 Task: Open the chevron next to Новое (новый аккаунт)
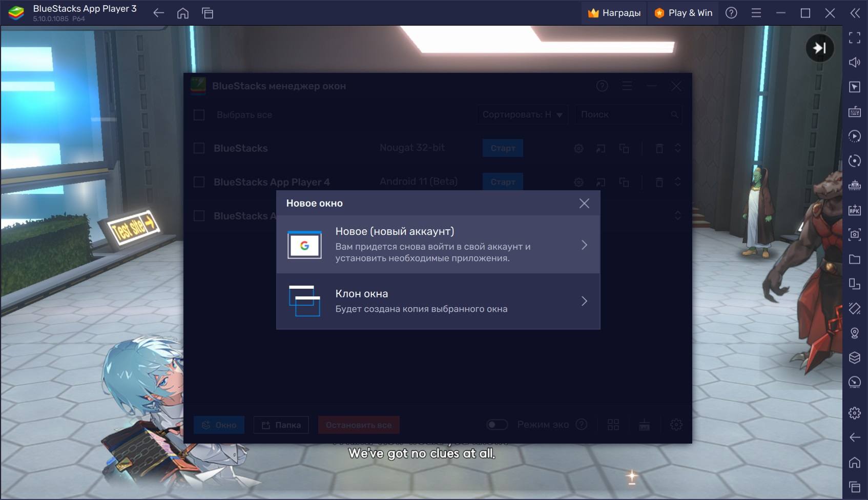click(x=584, y=245)
